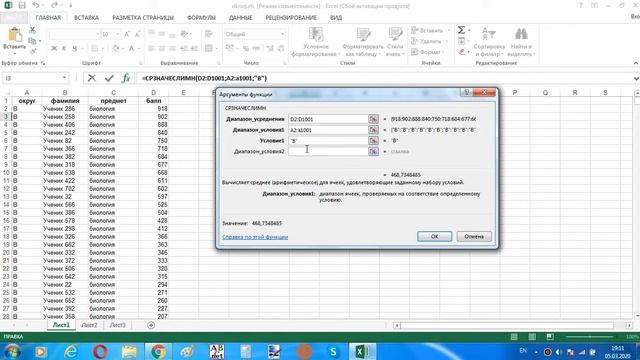The image size is (640, 360).
Task: Click the Fill down icon
Action: (462, 41)
